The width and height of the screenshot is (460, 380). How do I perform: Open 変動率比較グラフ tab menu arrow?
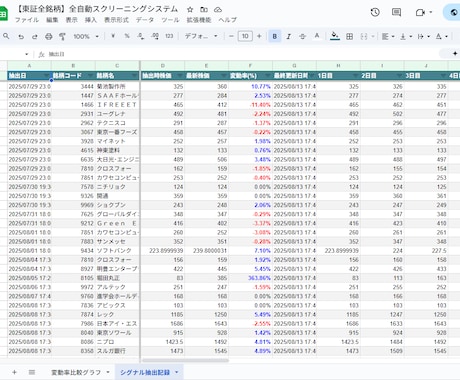pyautogui.click(x=108, y=372)
